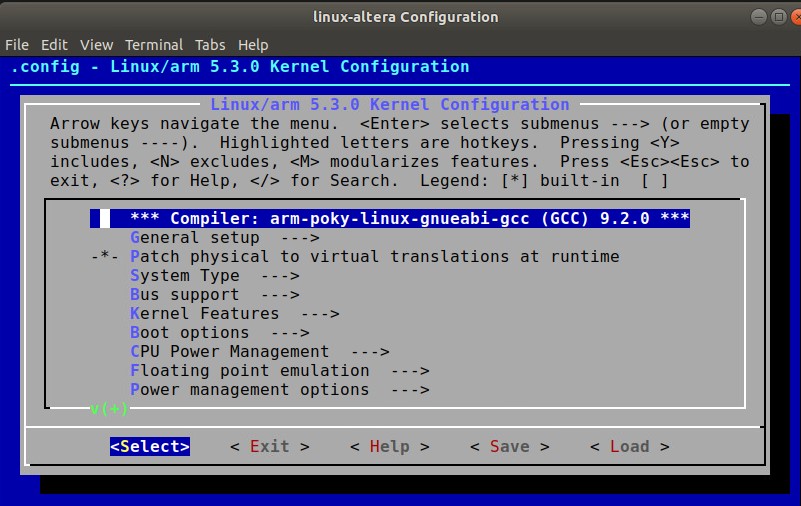The image size is (801, 506).
Task: Expand the Floating point emulation submenu
Action: 279,370
